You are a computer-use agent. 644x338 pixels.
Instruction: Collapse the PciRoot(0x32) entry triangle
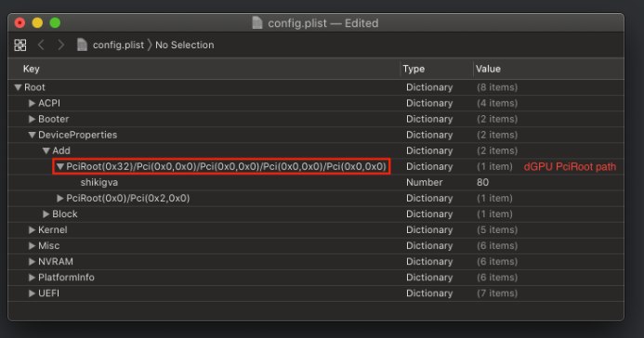coord(60,166)
